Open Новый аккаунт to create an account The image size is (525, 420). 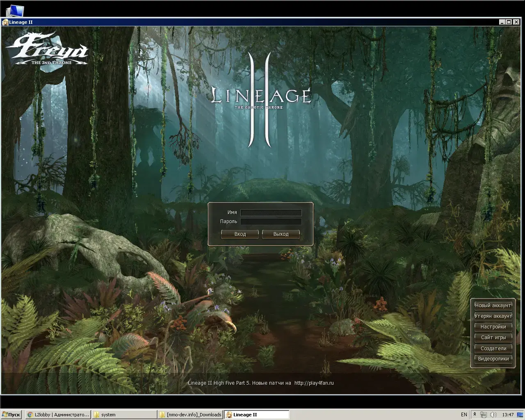coord(493,306)
